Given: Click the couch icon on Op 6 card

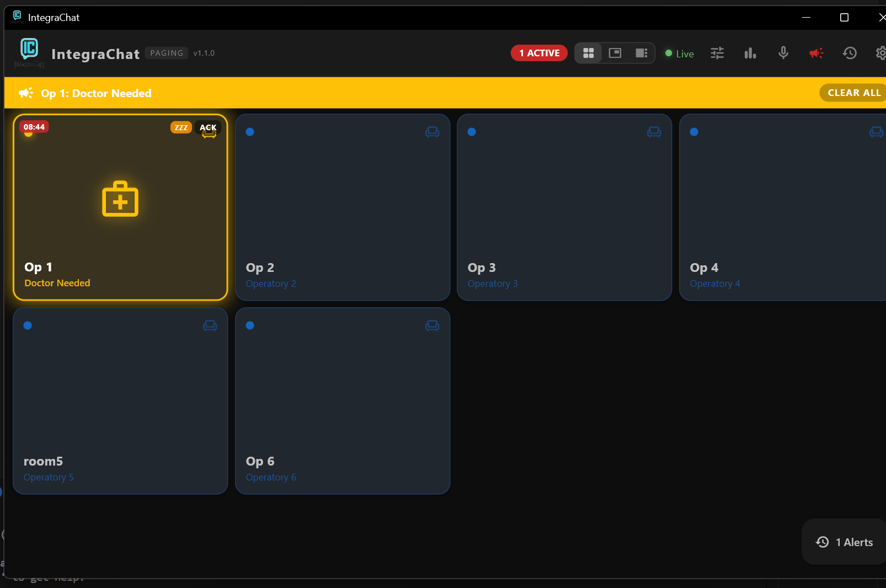Looking at the screenshot, I should [x=433, y=325].
